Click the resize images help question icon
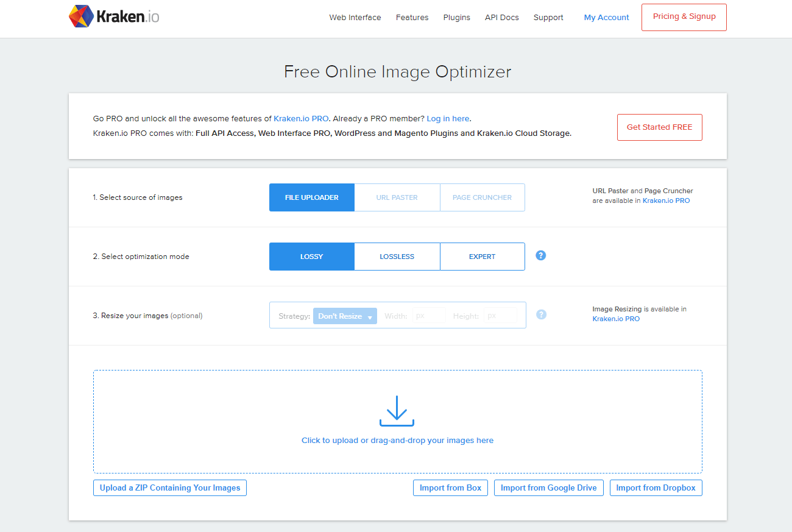The image size is (792, 532). [x=541, y=314]
